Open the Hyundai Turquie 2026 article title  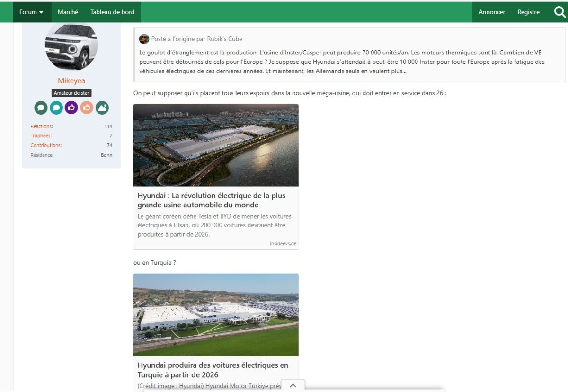(213, 370)
